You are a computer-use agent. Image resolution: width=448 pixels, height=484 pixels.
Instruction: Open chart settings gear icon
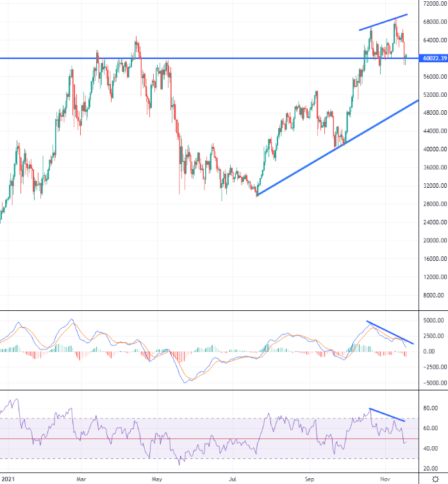point(435,478)
